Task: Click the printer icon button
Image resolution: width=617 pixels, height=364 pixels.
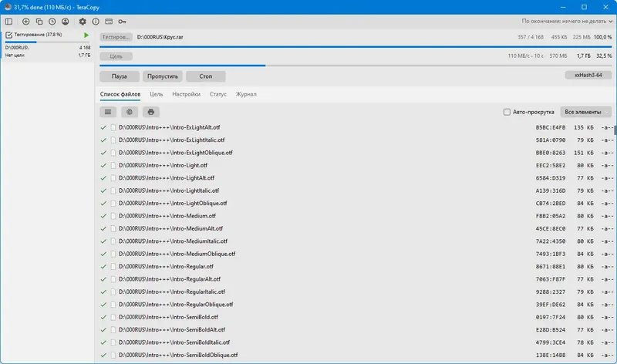Action: coord(151,112)
